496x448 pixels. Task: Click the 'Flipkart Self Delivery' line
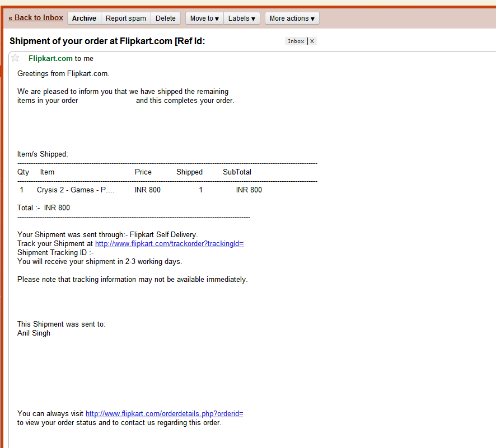point(107,235)
